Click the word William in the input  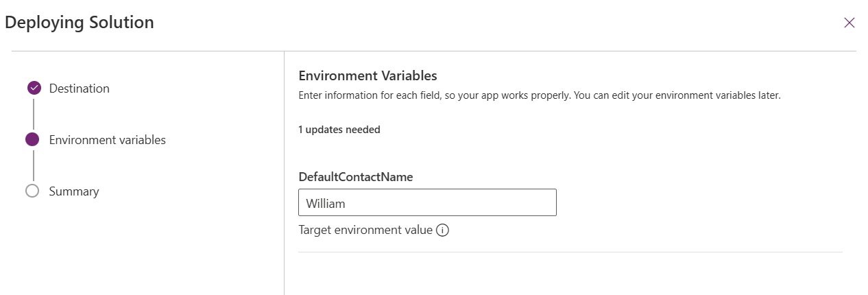click(326, 204)
